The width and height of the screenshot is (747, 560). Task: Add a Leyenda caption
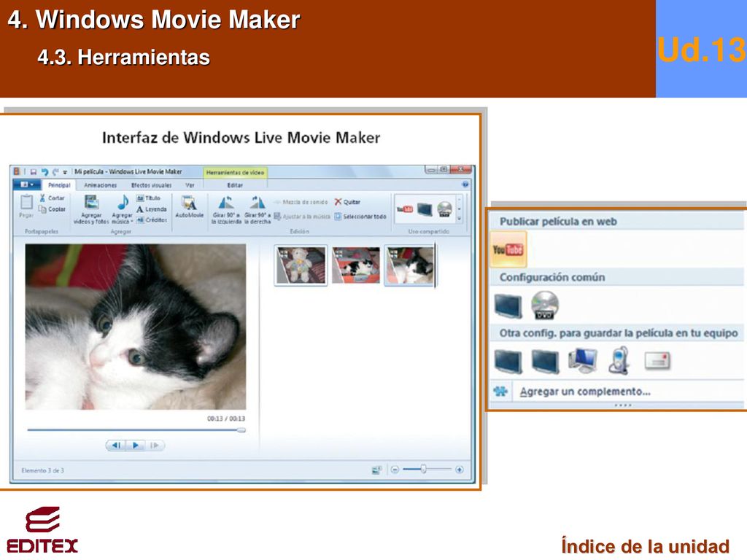point(152,209)
